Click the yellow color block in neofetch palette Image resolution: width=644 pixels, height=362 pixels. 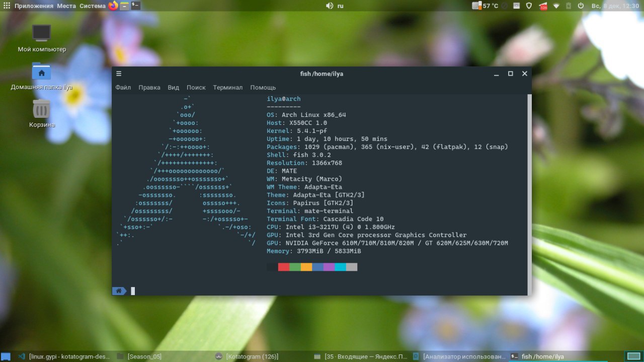[306, 267]
